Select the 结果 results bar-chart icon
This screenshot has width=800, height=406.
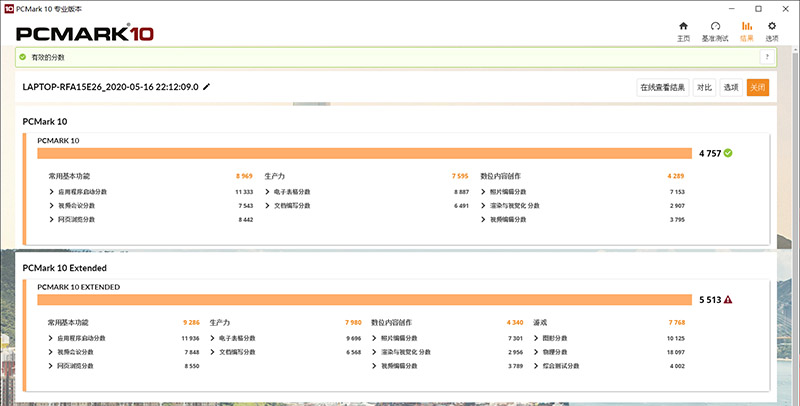746,26
